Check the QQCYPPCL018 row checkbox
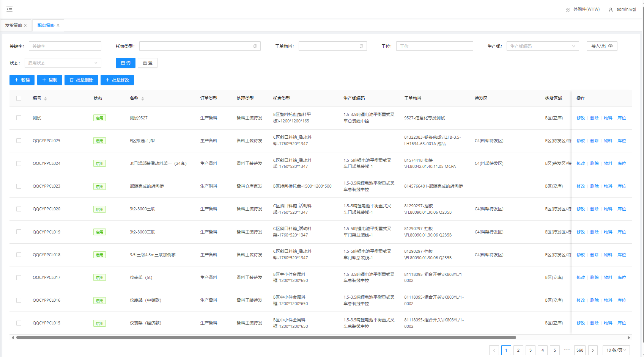Screen dimensions: 644x357 pyautogui.click(x=19, y=255)
